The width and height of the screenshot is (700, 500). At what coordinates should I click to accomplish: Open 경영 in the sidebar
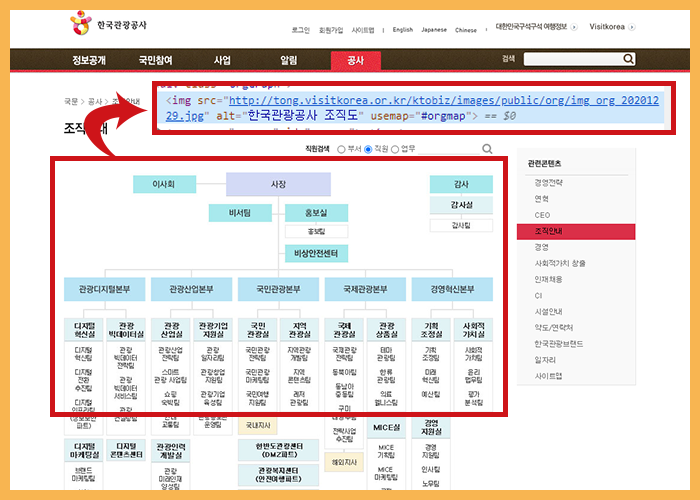(542, 247)
